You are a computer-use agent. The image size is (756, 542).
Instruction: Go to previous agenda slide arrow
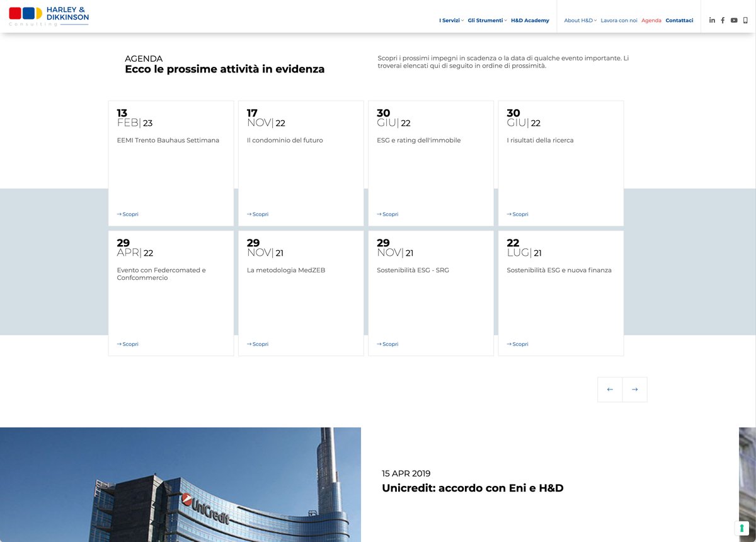(x=610, y=389)
